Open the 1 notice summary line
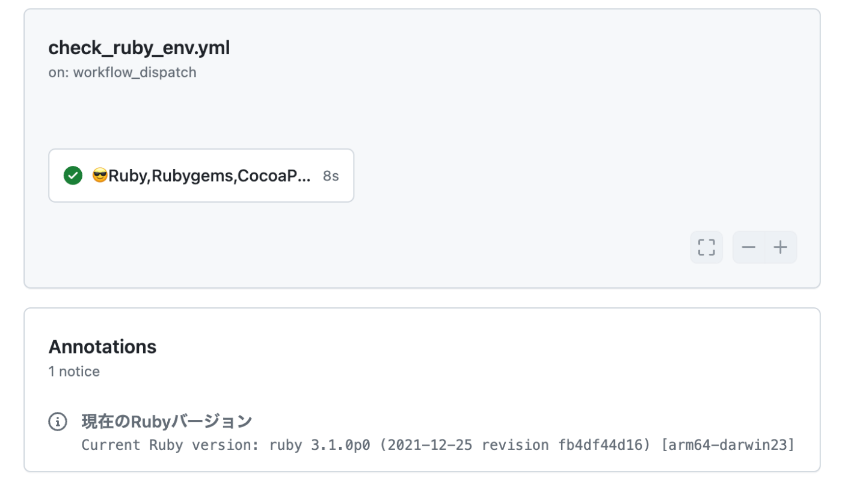The width and height of the screenshot is (842, 504). click(x=73, y=371)
